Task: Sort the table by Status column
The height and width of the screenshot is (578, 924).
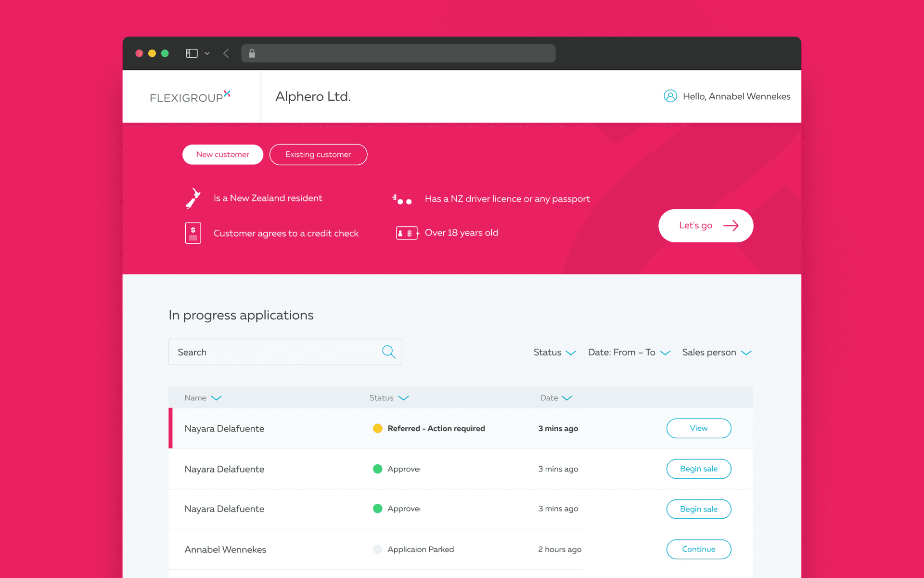Action: tap(389, 398)
